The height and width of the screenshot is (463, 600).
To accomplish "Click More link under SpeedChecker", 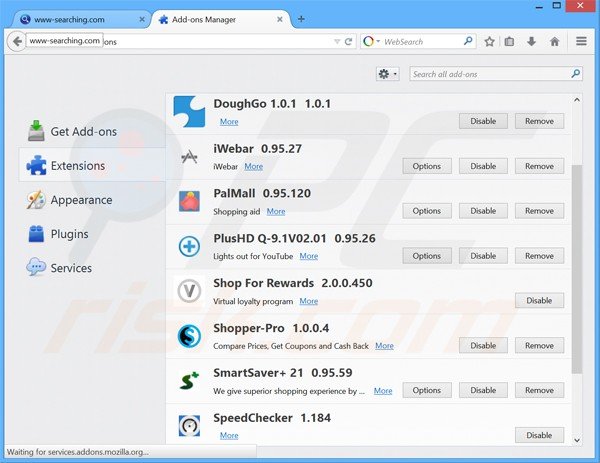I will pyautogui.click(x=229, y=435).
